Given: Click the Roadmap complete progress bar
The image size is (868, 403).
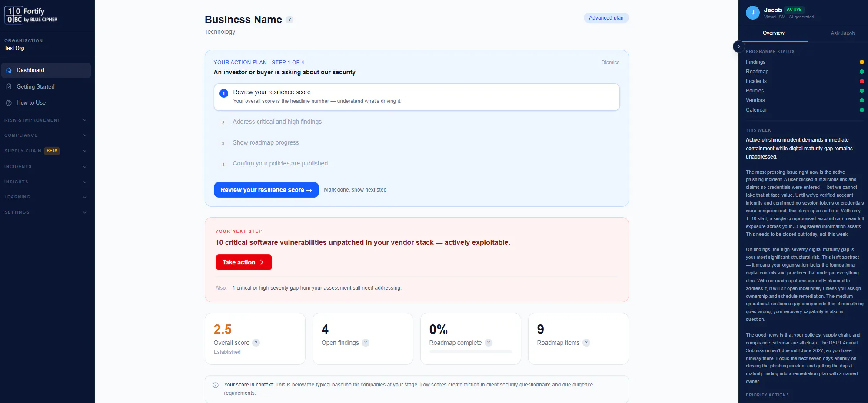Looking at the screenshot, I should 471,352.
